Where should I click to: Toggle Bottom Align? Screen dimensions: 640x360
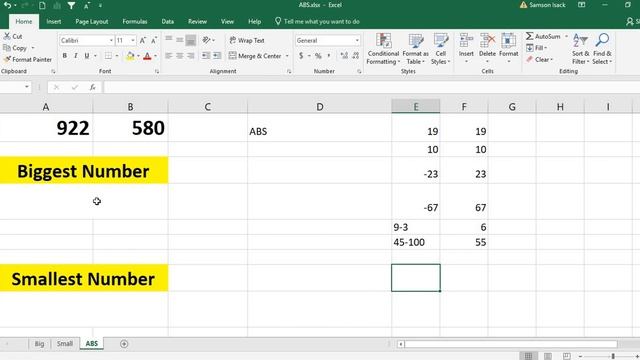pyautogui.click(x=191, y=40)
